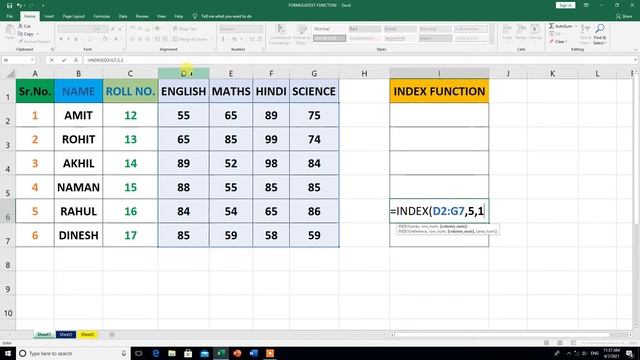Click the Tell me what you want to do box
Screen dimensions: 640x360
coord(222,16)
